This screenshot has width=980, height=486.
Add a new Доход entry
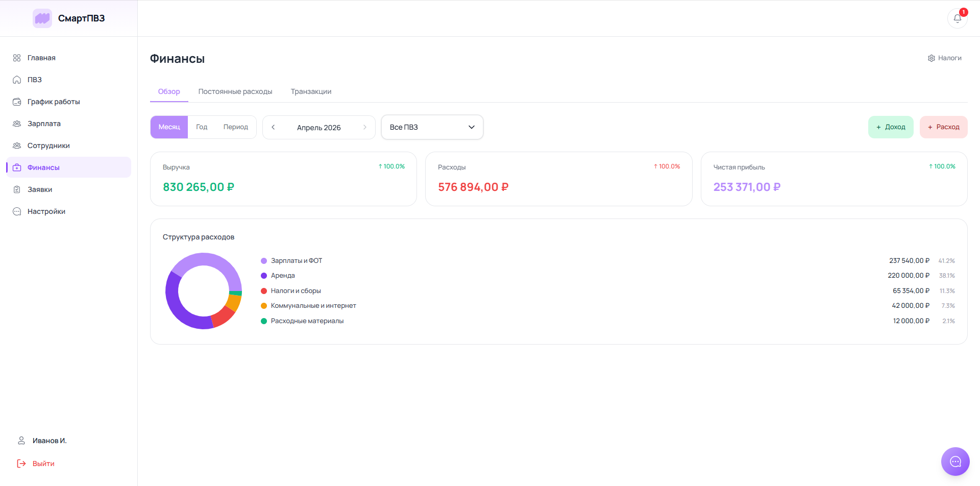pos(891,127)
